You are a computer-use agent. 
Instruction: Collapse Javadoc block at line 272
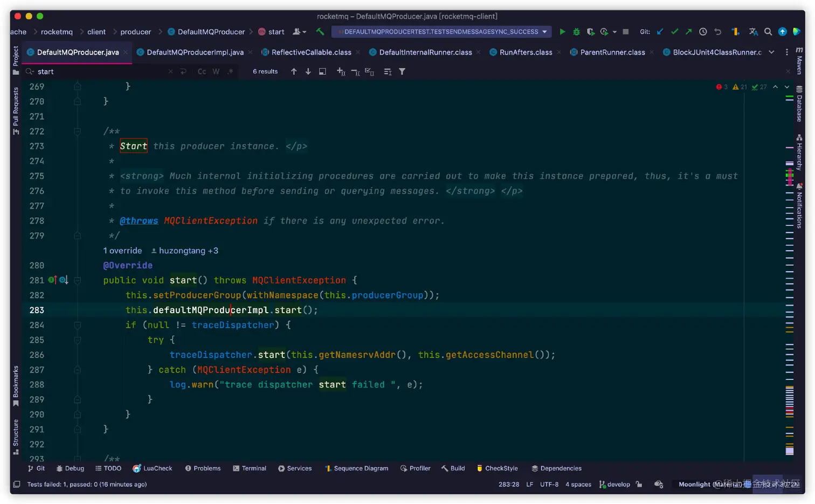click(x=77, y=131)
